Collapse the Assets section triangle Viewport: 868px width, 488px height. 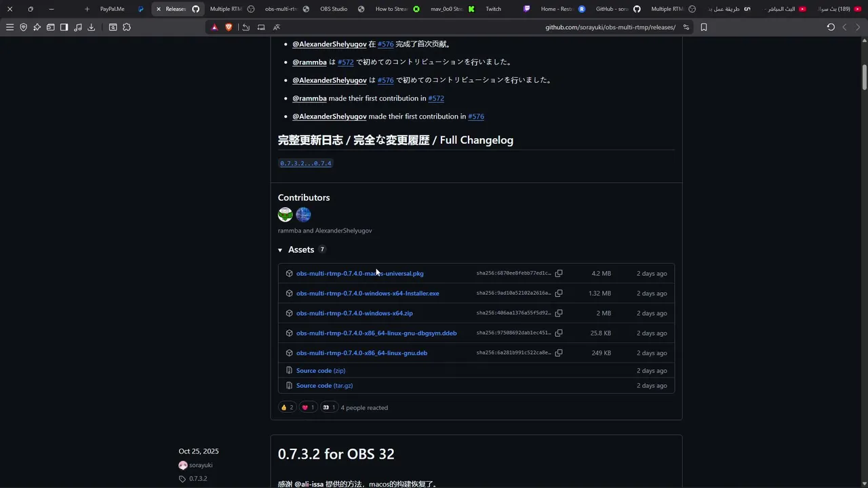(280, 250)
